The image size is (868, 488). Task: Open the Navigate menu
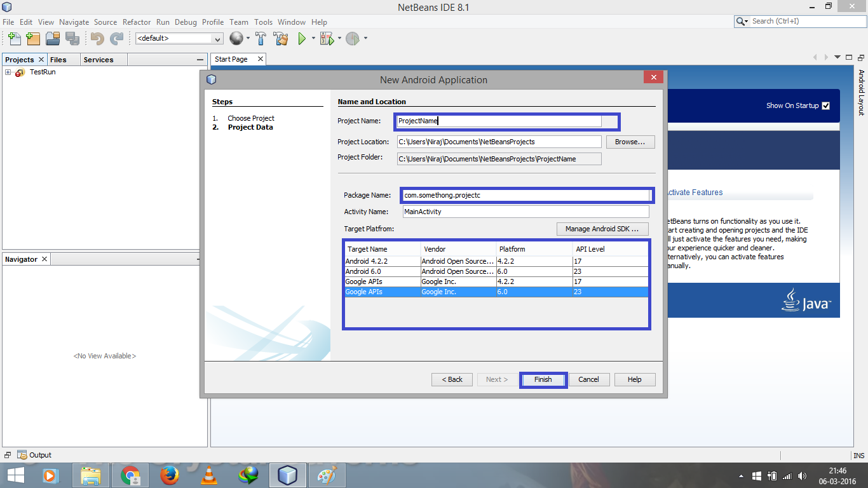[74, 22]
